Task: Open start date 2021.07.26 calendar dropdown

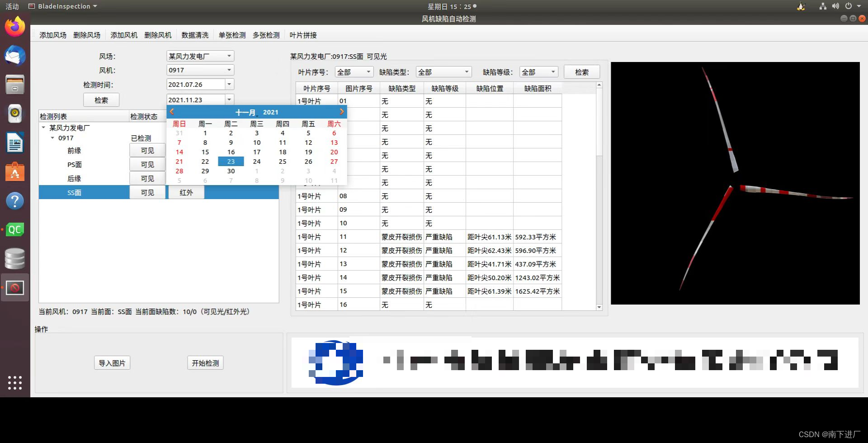Action: click(x=229, y=85)
